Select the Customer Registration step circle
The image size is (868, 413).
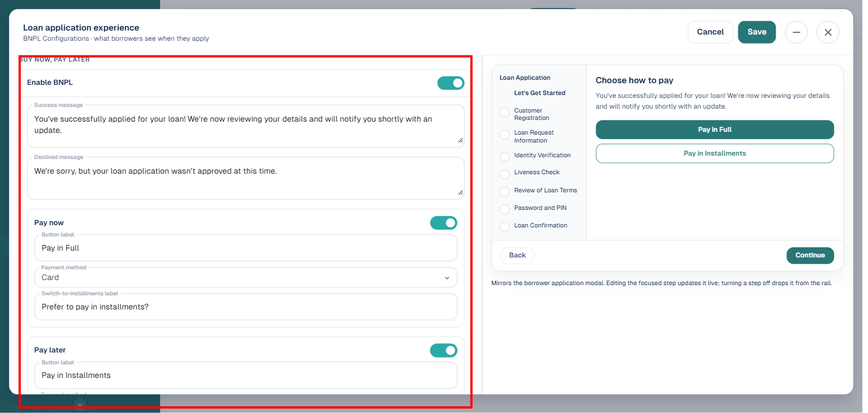point(505,113)
